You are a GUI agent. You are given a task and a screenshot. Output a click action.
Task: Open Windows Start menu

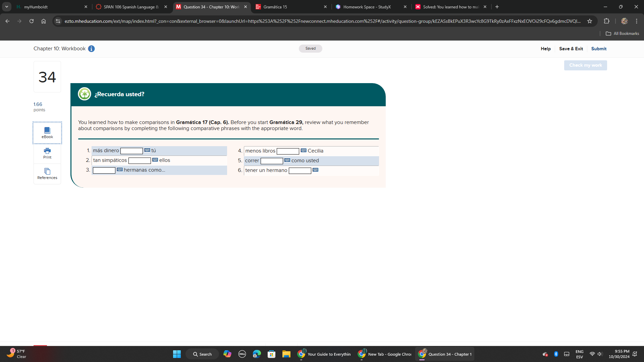click(x=177, y=354)
